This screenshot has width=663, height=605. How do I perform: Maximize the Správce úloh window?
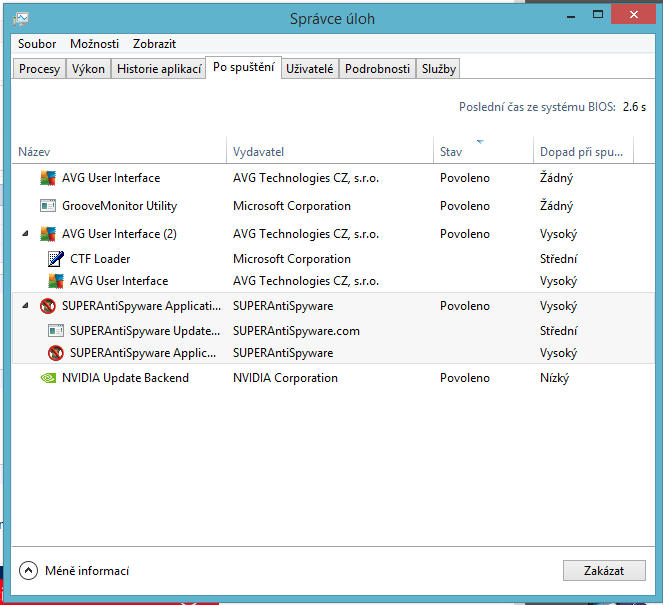coord(597,15)
